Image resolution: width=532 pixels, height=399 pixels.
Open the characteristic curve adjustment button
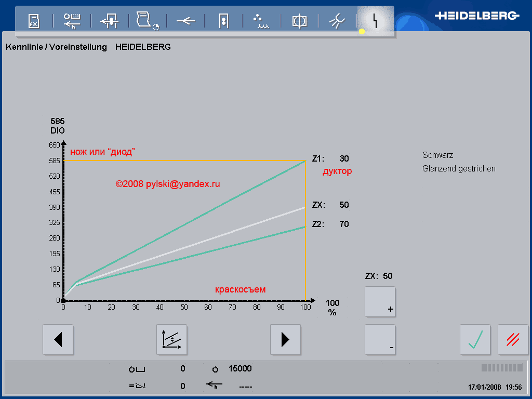(x=171, y=340)
